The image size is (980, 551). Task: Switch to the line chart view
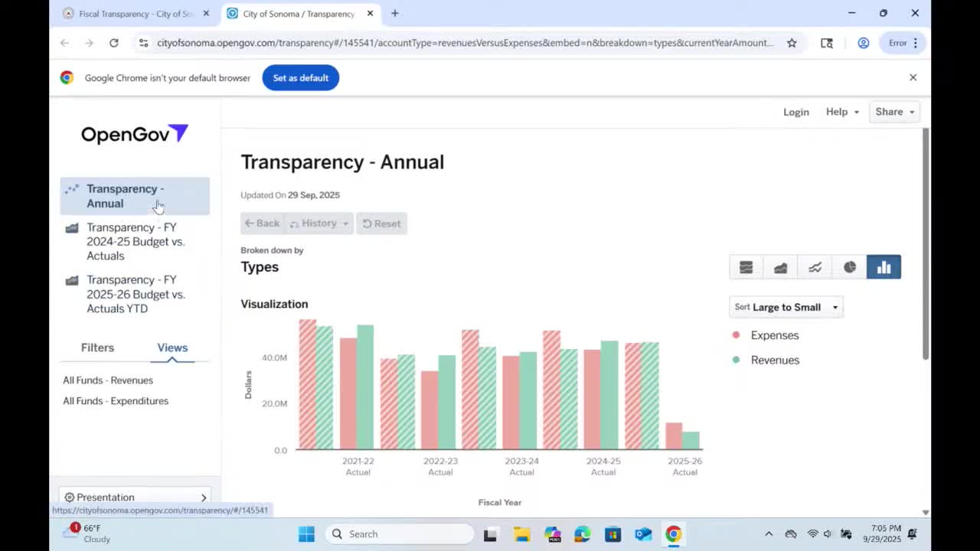coord(815,267)
